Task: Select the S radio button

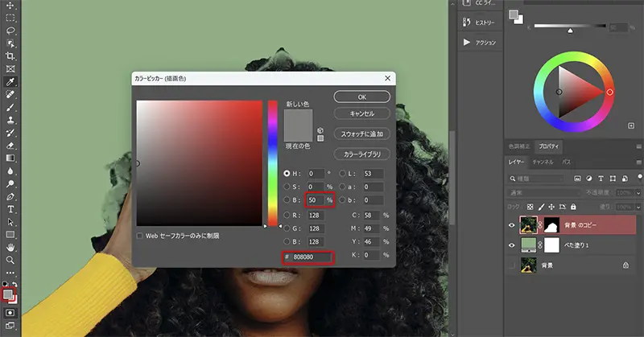Action: (287, 187)
